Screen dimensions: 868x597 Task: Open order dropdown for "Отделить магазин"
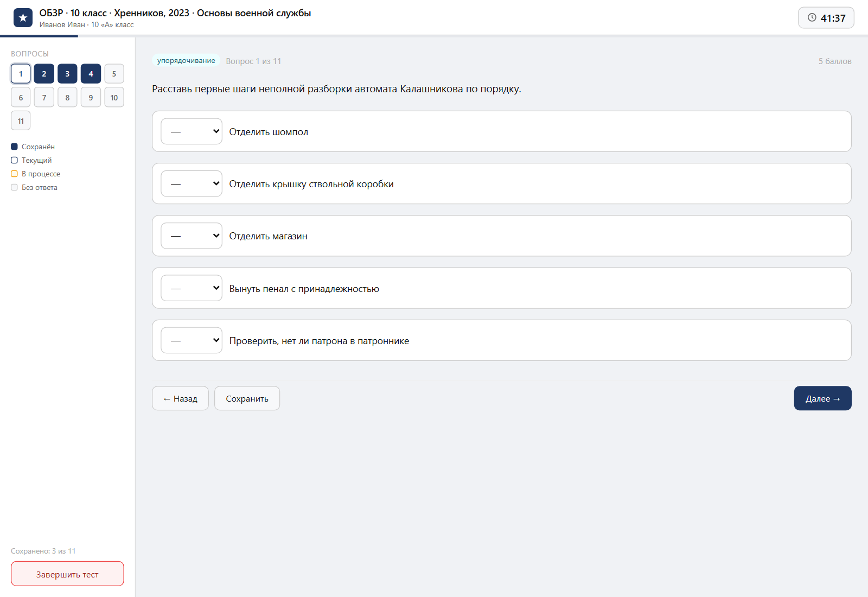coord(192,236)
